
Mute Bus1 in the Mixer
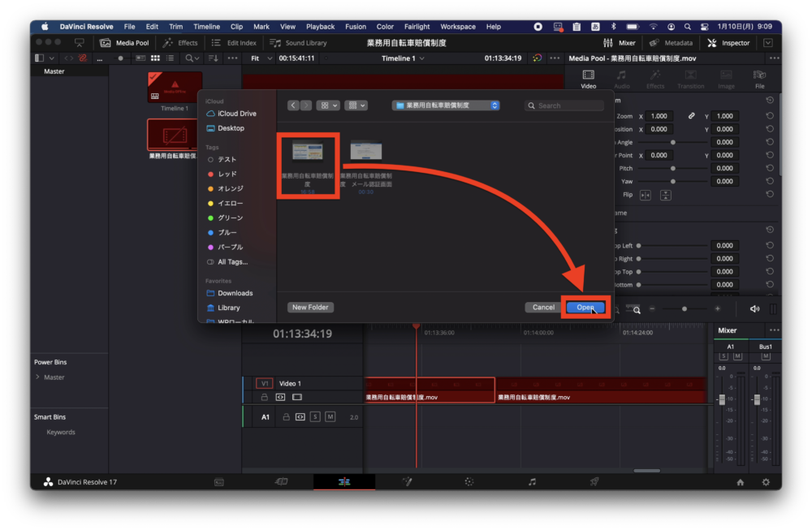pos(766,356)
